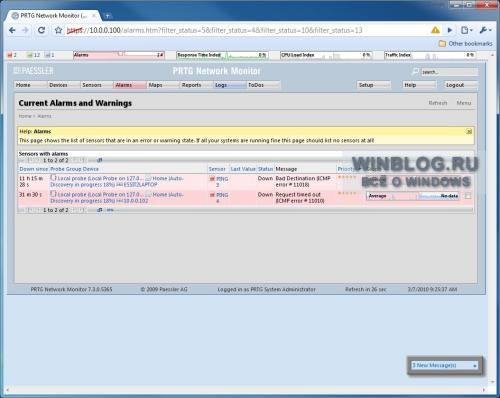
Task: Open the ESSITZLAPTOP device link
Action: pyautogui.click(x=140, y=184)
